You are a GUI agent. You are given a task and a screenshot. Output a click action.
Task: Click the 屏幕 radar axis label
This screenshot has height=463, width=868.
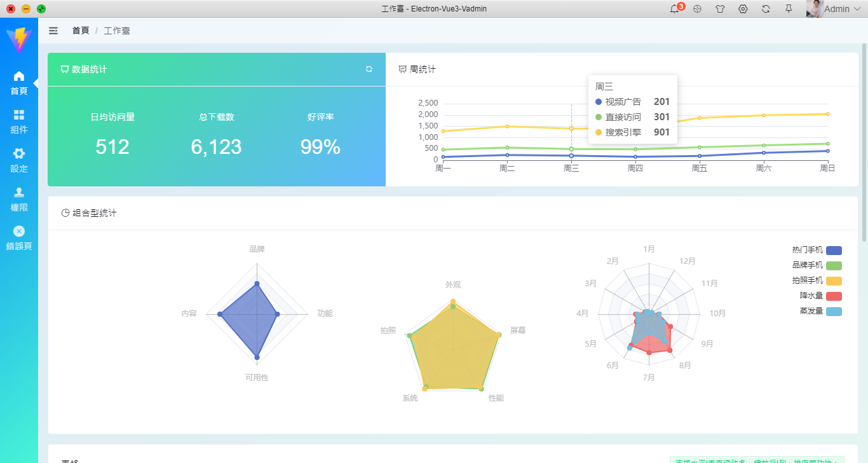[518, 331]
